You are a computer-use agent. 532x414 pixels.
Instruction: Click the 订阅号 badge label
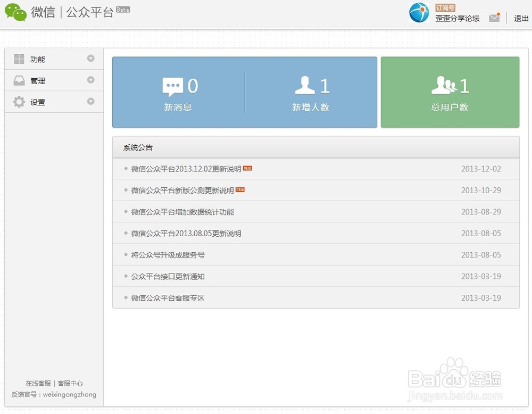point(445,8)
